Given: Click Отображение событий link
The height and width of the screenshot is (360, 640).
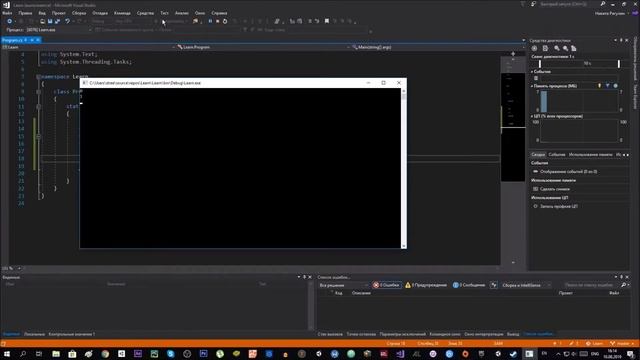Looking at the screenshot, I should 568,172.
